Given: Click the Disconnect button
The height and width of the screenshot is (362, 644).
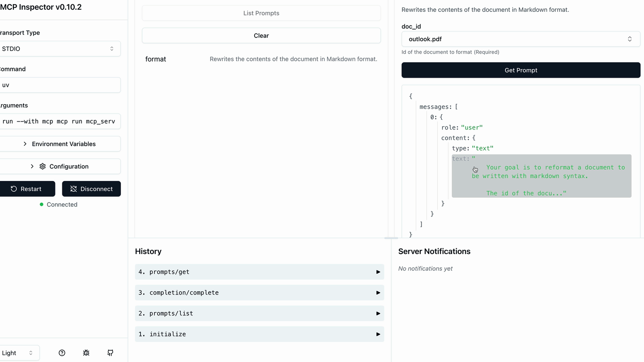Looking at the screenshot, I should 91,189.
